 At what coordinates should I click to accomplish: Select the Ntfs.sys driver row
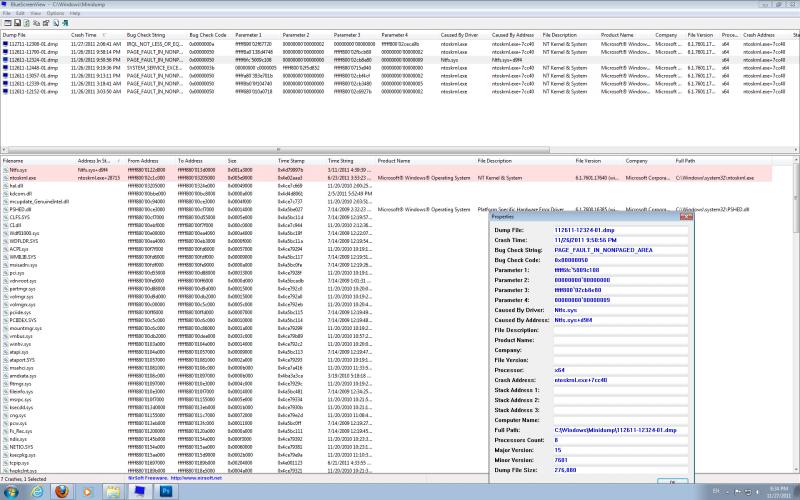(x=386, y=170)
